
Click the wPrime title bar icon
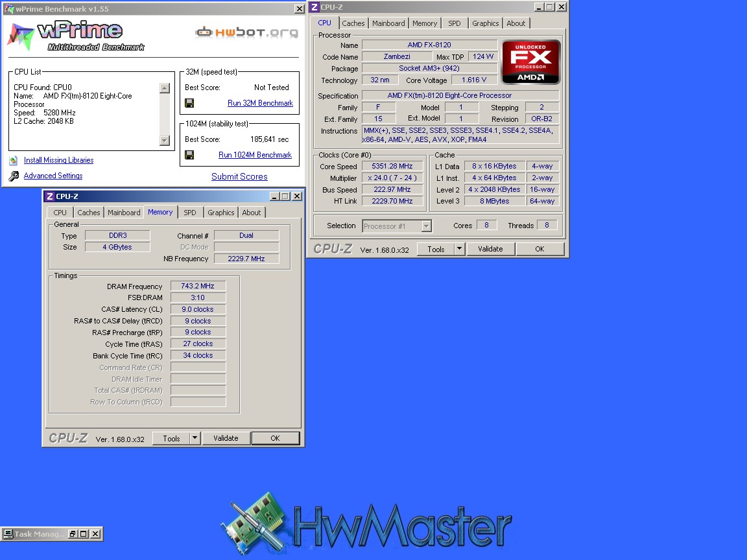(x=9, y=8)
